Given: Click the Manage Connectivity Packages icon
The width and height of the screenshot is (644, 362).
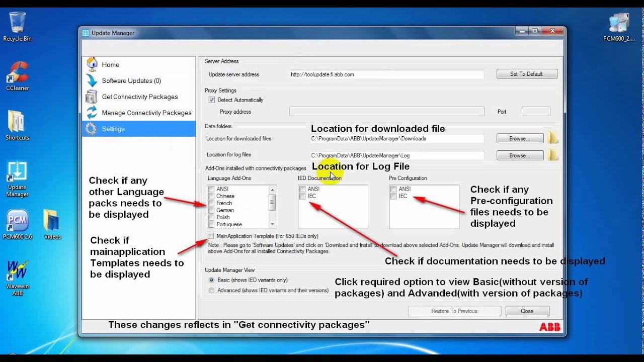Looking at the screenshot, I should click(x=92, y=113).
